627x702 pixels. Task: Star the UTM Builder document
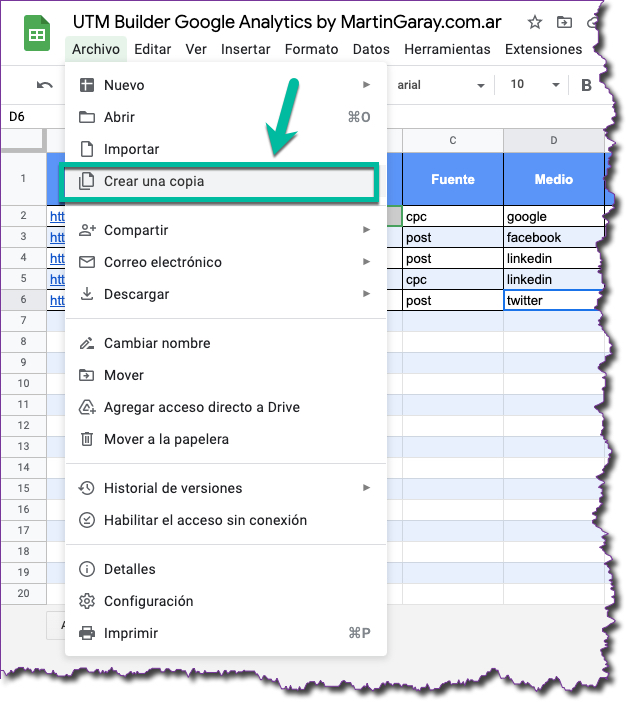coord(535,22)
